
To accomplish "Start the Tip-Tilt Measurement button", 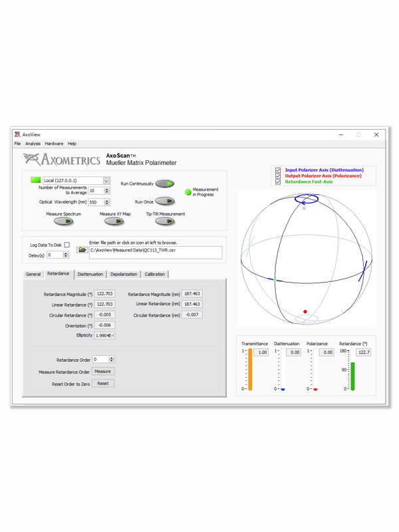I will tap(165, 221).
